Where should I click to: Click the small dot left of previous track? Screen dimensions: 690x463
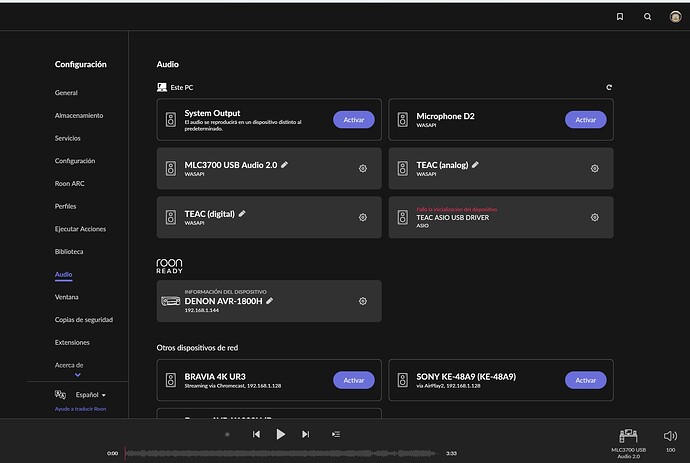click(227, 434)
